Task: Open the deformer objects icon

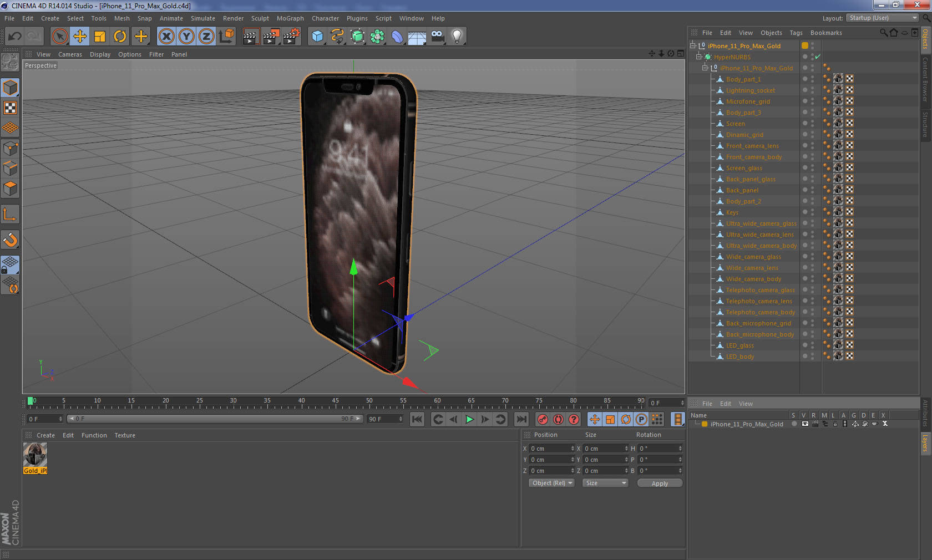Action: click(397, 37)
